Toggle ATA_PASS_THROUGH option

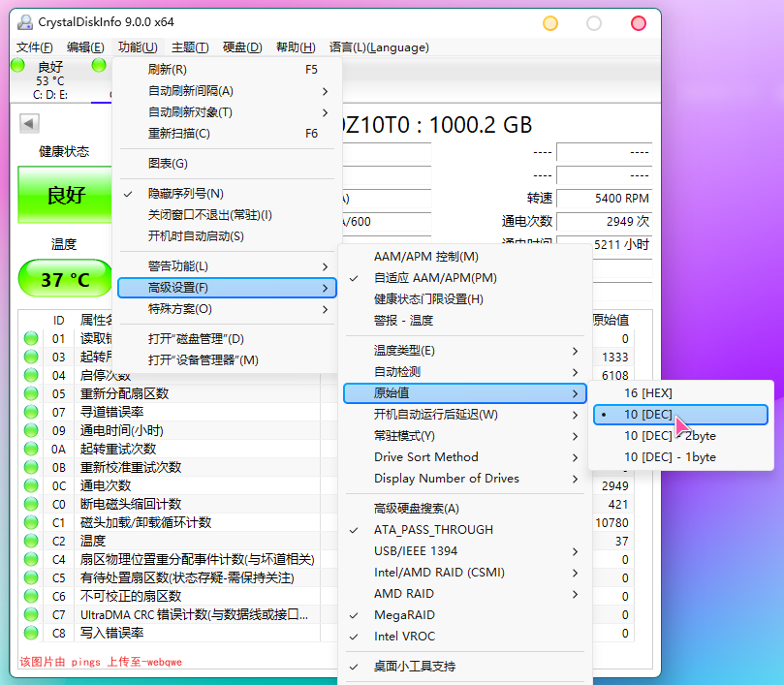(x=465, y=530)
